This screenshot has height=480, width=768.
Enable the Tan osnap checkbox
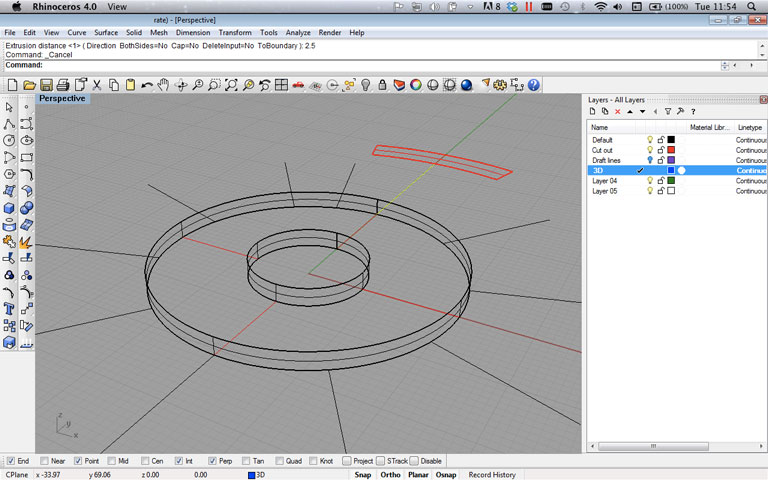(x=246, y=461)
